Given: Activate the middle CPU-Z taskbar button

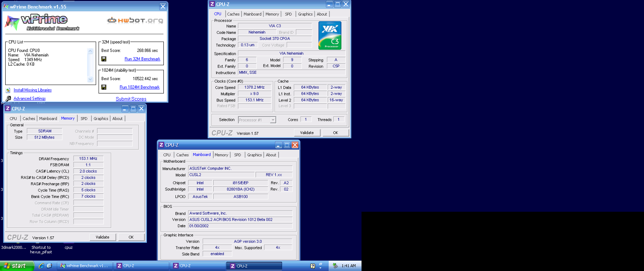Looking at the screenshot, I should tap(198, 266).
